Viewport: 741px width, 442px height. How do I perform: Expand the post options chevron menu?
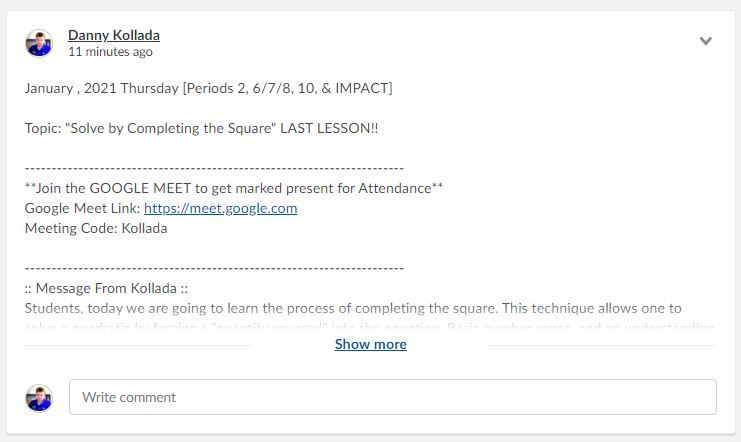pyautogui.click(x=706, y=42)
